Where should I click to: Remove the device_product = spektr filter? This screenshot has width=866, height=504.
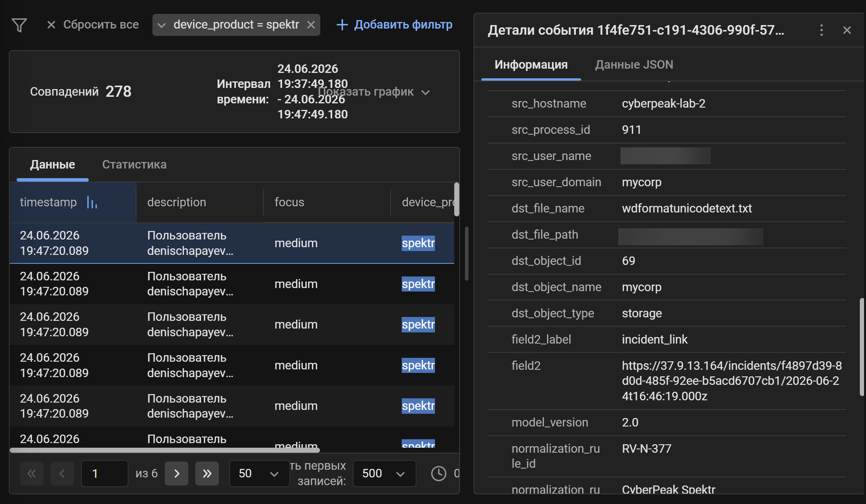click(311, 25)
